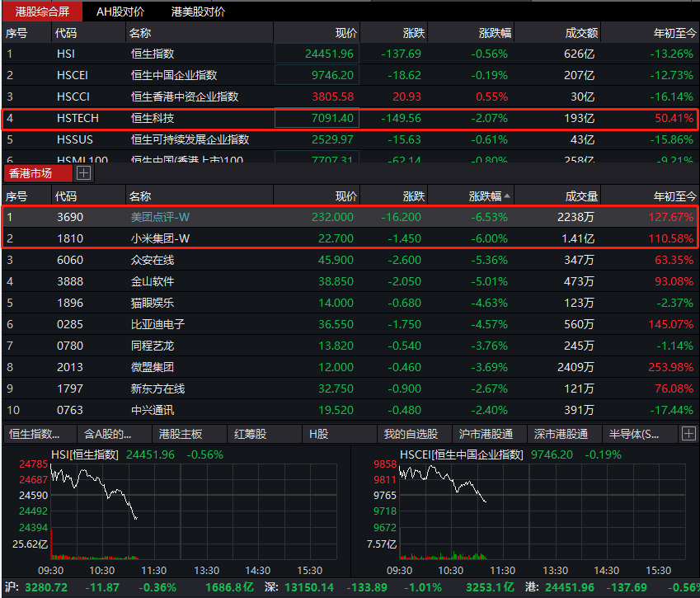The image size is (700, 598).
Task: Open the AH股对价 tab
Action: pyautogui.click(x=120, y=12)
